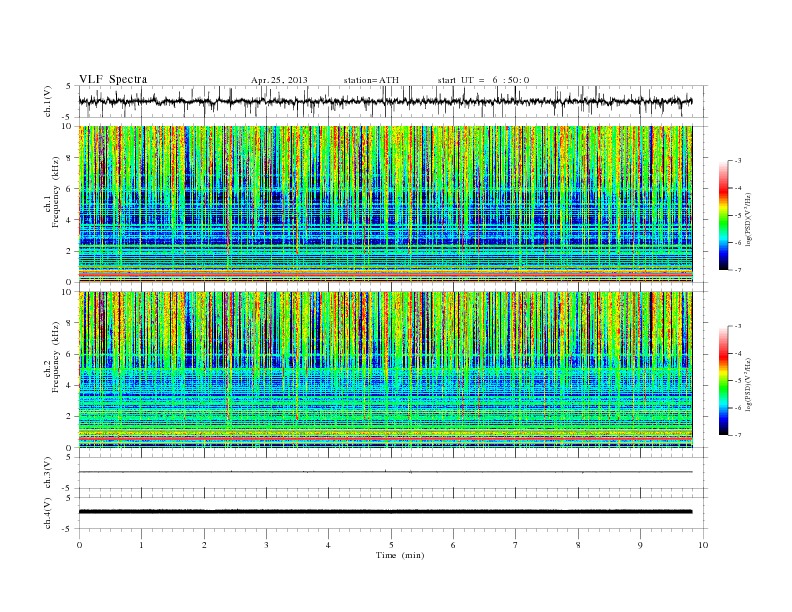Select the "ch.4(V)" axis label
Screen dimensions: 792x612
(x=48, y=513)
